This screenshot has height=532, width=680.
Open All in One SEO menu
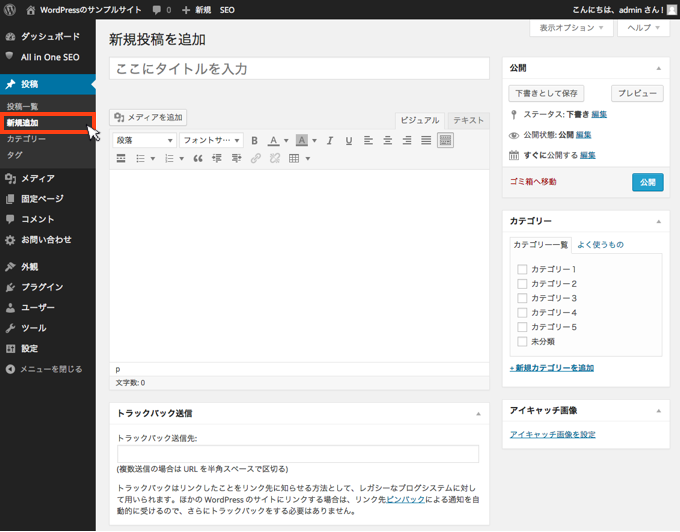[x=48, y=57]
